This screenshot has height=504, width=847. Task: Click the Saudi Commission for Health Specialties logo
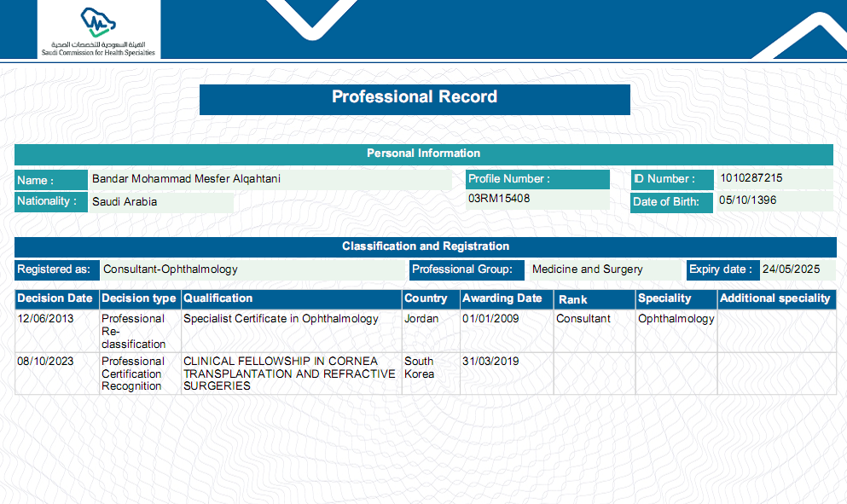coord(98,30)
